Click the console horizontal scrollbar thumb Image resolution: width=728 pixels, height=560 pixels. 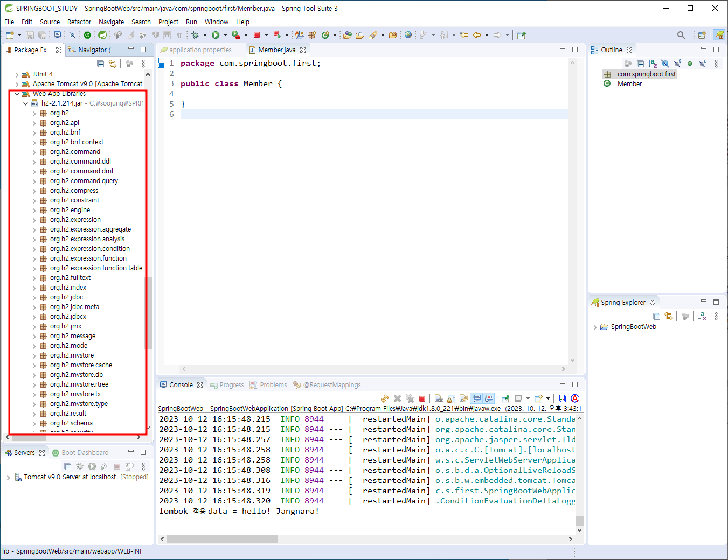222,539
